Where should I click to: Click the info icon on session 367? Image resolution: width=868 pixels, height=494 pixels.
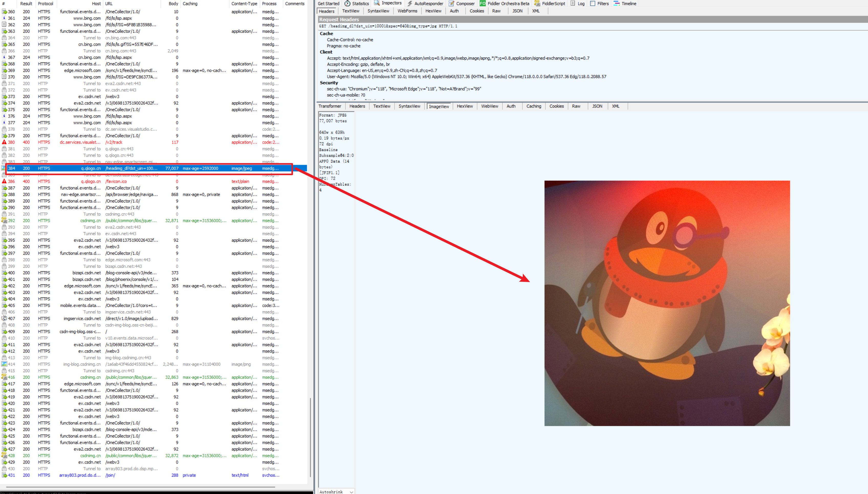[4, 57]
